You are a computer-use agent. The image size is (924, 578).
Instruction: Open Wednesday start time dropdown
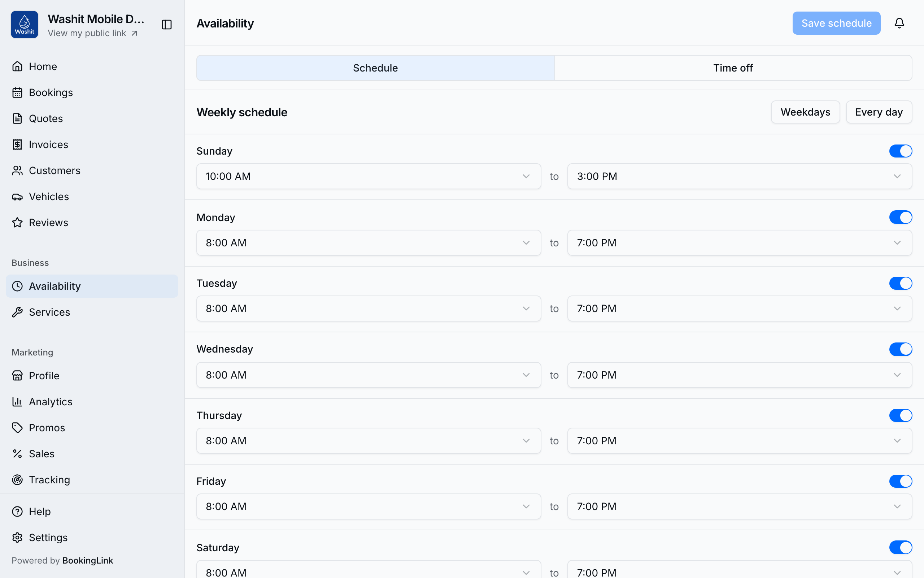pos(369,375)
